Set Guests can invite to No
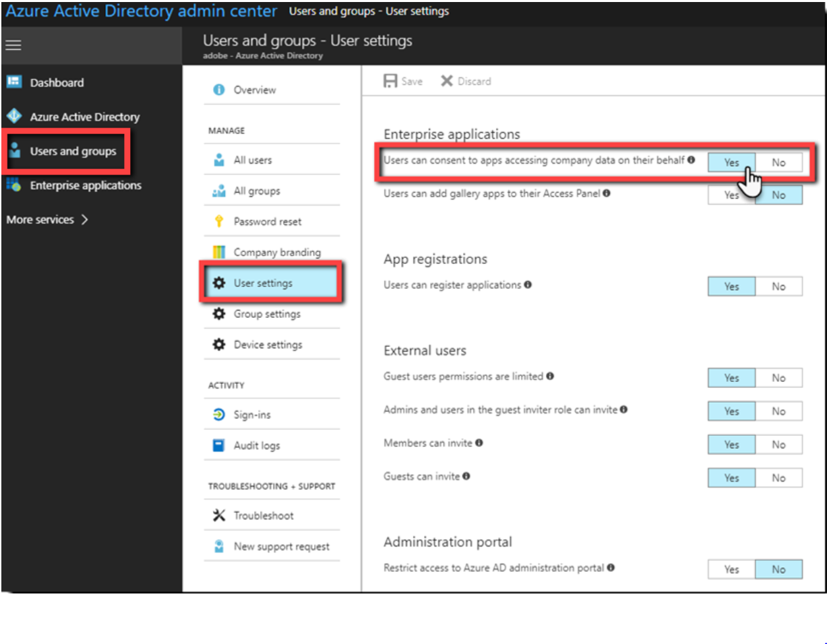Image resolution: width=827 pixels, height=644 pixels. (x=779, y=478)
